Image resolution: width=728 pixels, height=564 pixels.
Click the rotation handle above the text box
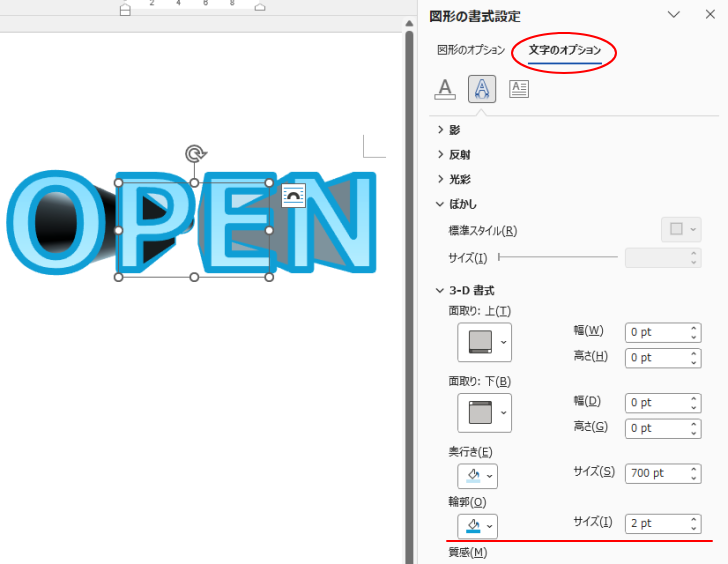pos(195,153)
